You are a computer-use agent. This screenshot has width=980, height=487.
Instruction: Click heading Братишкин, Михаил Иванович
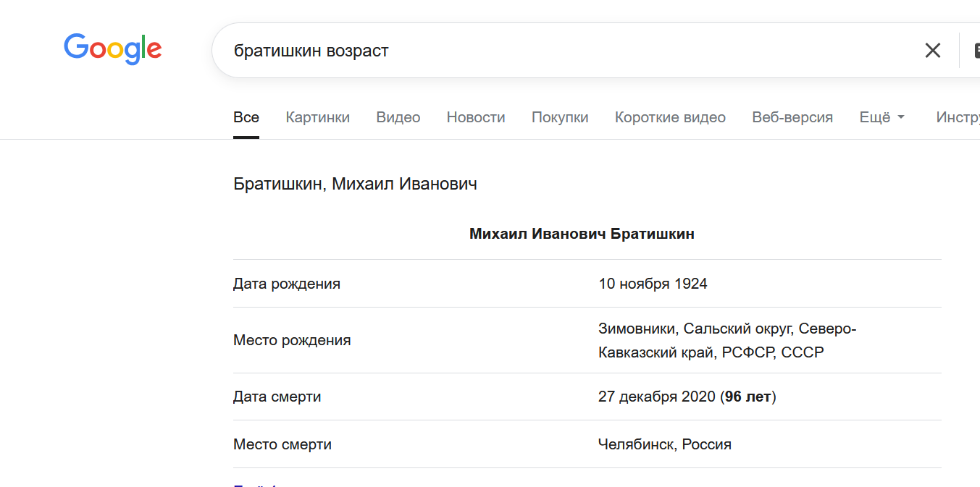coord(355,184)
